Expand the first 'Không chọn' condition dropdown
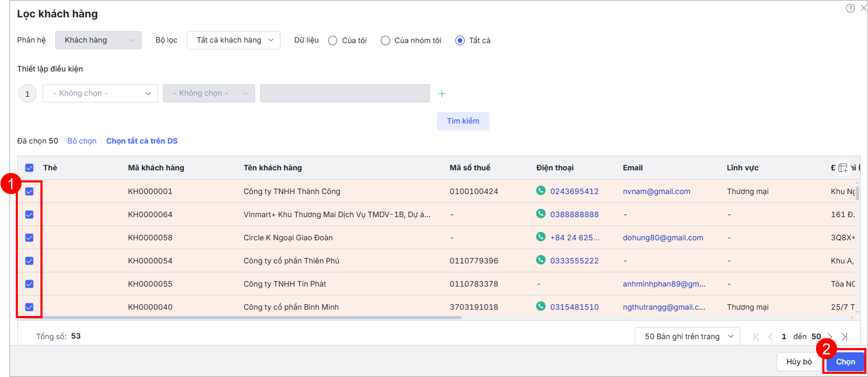This screenshot has height=377, width=868. coord(100,94)
